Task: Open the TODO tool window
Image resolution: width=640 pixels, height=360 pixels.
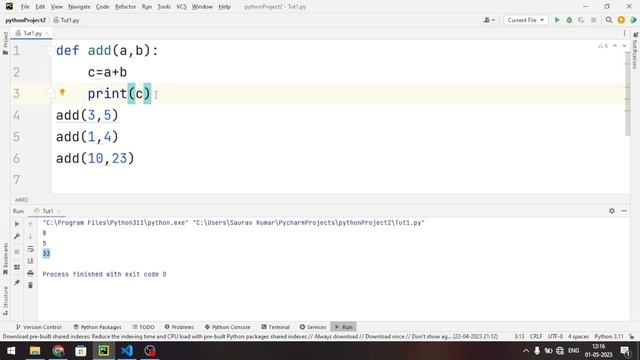Action: 143,327
